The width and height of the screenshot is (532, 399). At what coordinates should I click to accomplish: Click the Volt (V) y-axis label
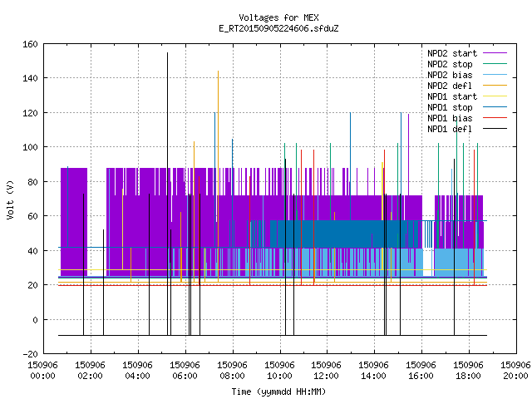tap(10, 199)
